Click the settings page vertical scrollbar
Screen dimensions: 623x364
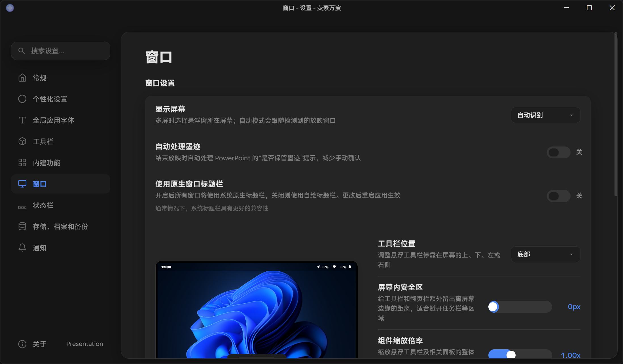pos(616,115)
